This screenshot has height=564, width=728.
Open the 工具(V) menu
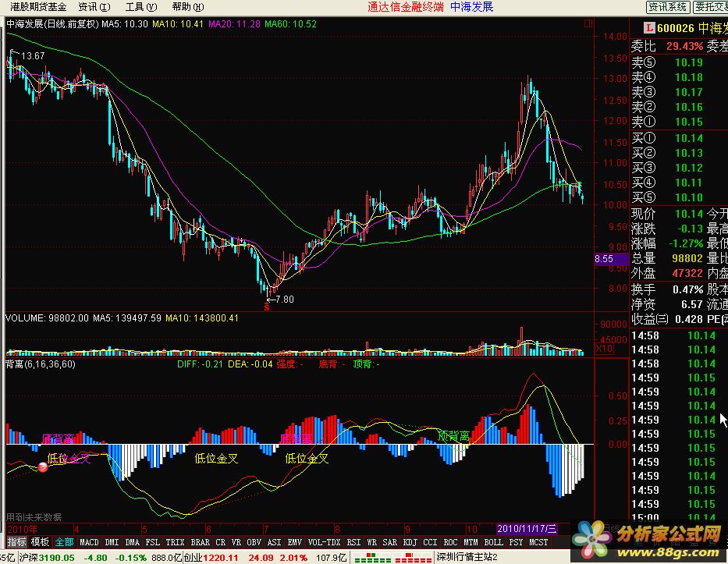141,7
